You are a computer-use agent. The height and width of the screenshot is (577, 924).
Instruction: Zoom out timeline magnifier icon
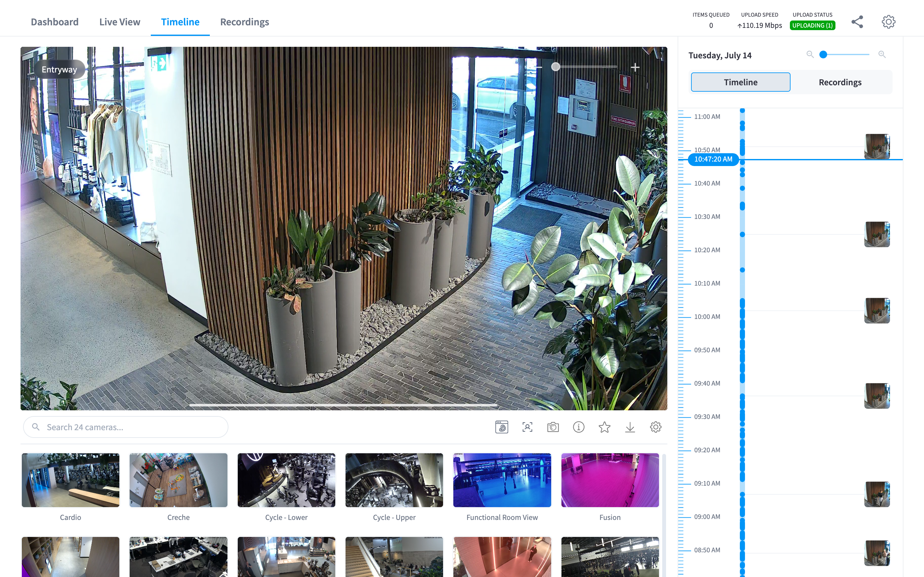pos(810,54)
